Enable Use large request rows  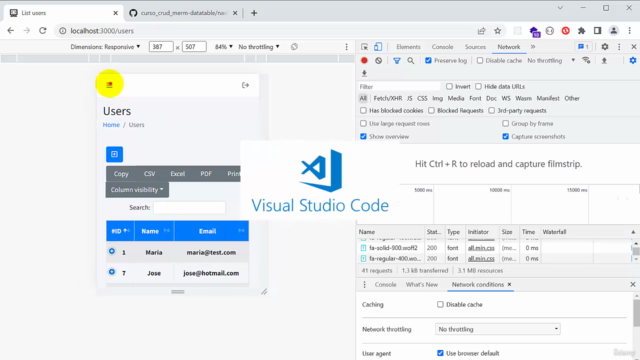coord(363,123)
